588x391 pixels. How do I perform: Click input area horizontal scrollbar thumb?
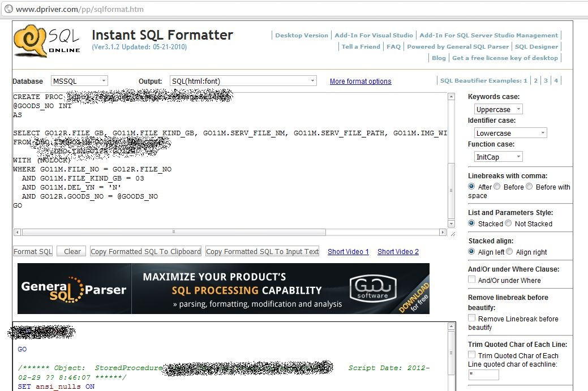tap(174, 232)
